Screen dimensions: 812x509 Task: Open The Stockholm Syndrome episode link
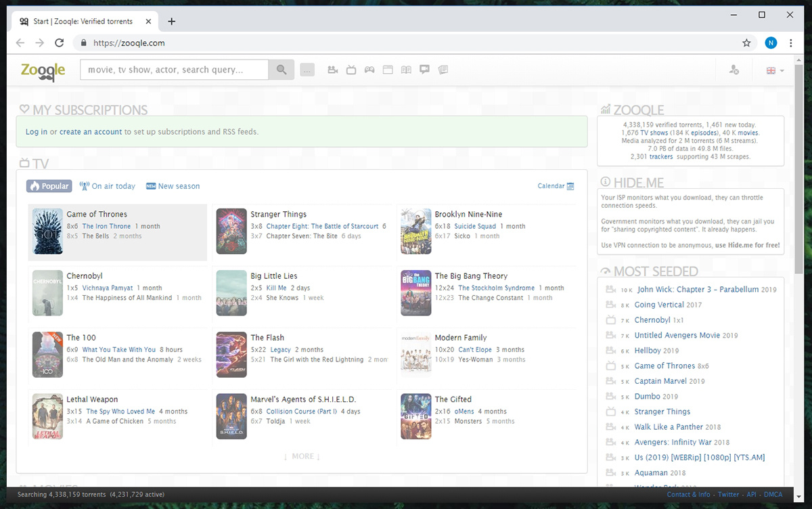point(497,288)
